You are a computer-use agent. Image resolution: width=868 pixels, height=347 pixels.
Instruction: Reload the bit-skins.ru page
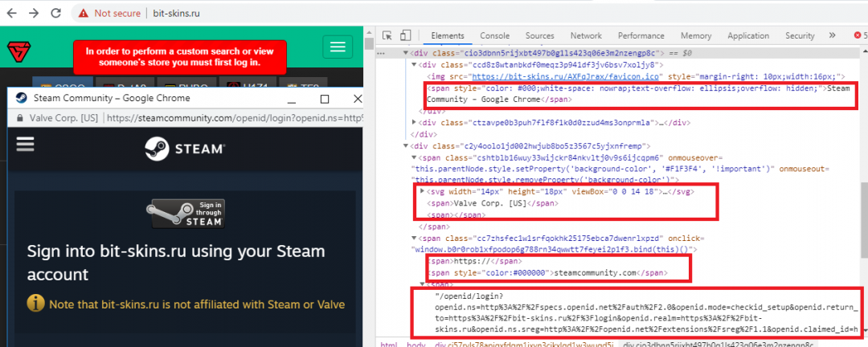pos(56,13)
